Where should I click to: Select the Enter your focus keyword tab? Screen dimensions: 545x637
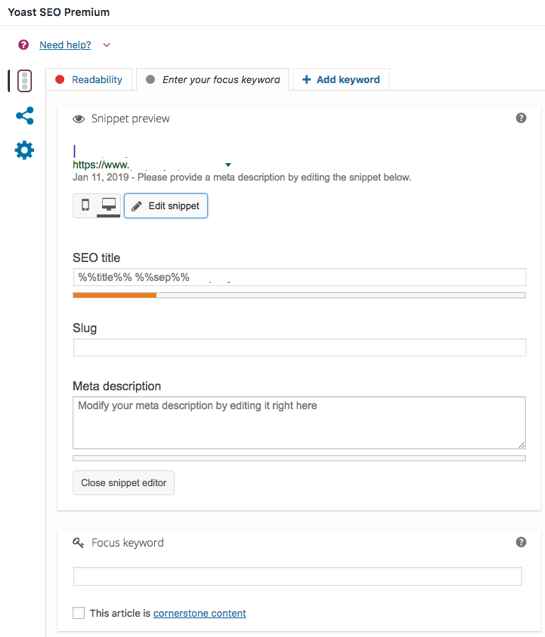[x=213, y=80]
